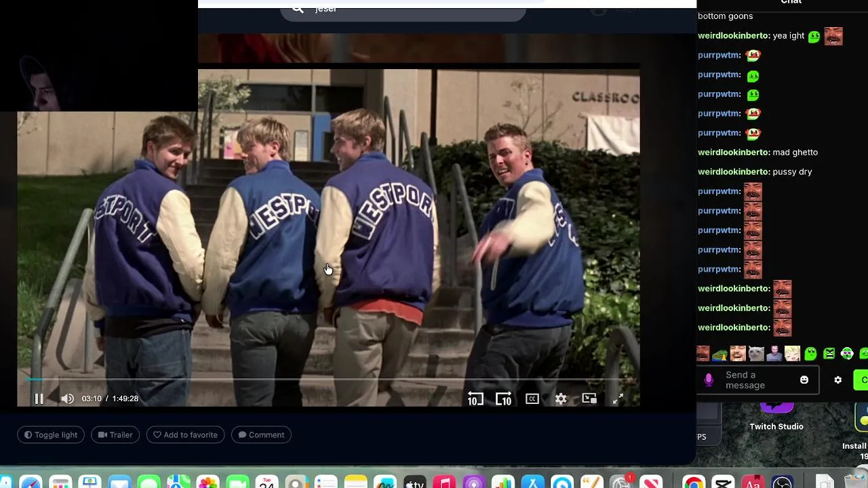This screenshot has height=488, width=868.
Task: Click the magnifier search icon
Action: coord(298,8)
